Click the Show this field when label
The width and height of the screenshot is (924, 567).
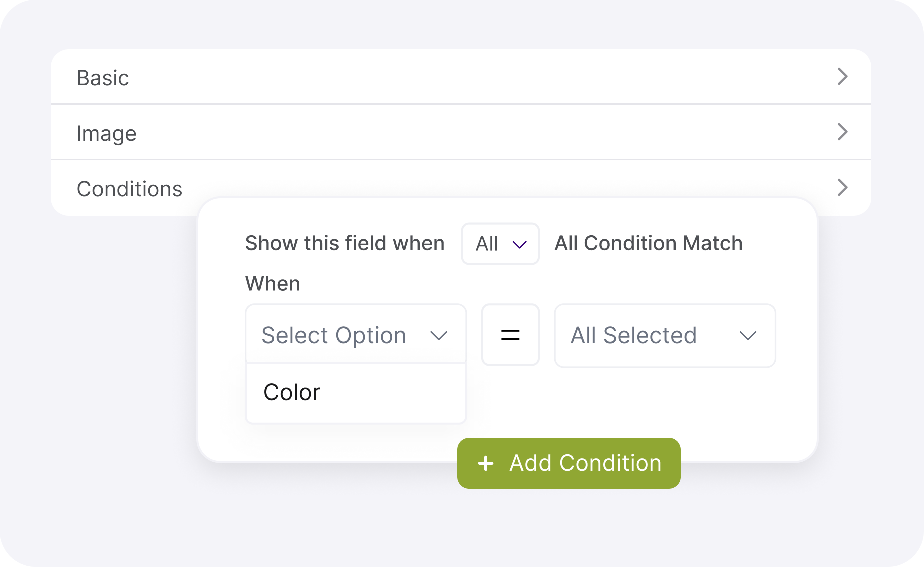point(345,243)
